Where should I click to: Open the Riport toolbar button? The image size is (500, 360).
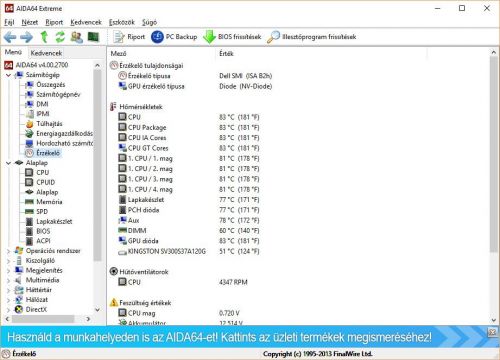pyautogui.click(x=129, y=37)
